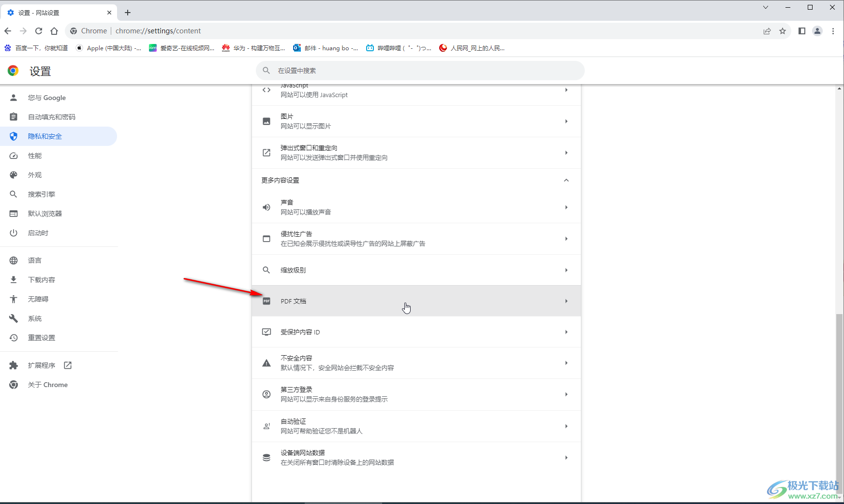Click the address bar URL
Image resolution: width=844 pixels, height=504 pixels.
[x=158, y=31]
